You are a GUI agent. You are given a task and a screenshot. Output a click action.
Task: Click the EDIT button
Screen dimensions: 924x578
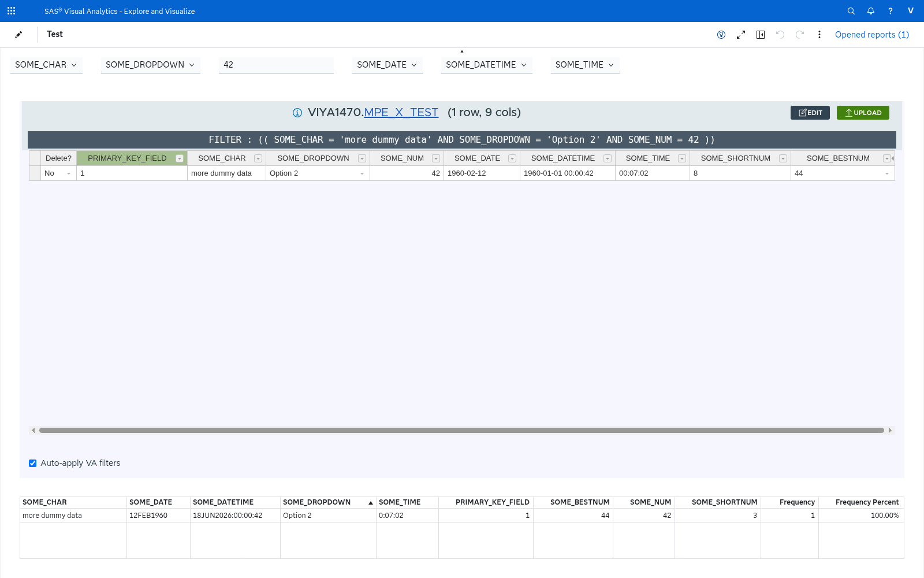(810, 113)
